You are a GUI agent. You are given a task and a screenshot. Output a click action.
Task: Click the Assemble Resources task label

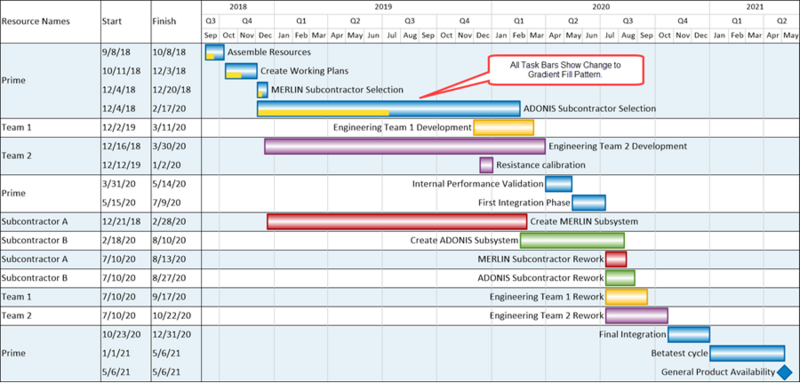coord(269,52)
